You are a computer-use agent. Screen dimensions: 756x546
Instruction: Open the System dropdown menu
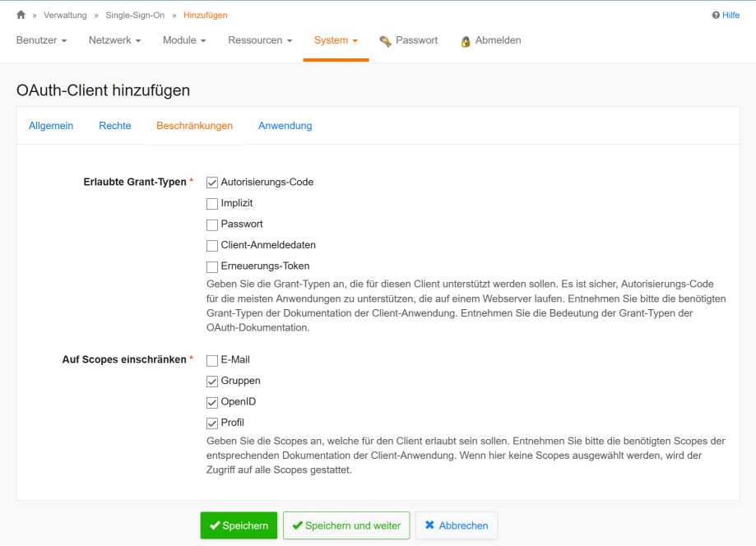[x=336, y=40]
